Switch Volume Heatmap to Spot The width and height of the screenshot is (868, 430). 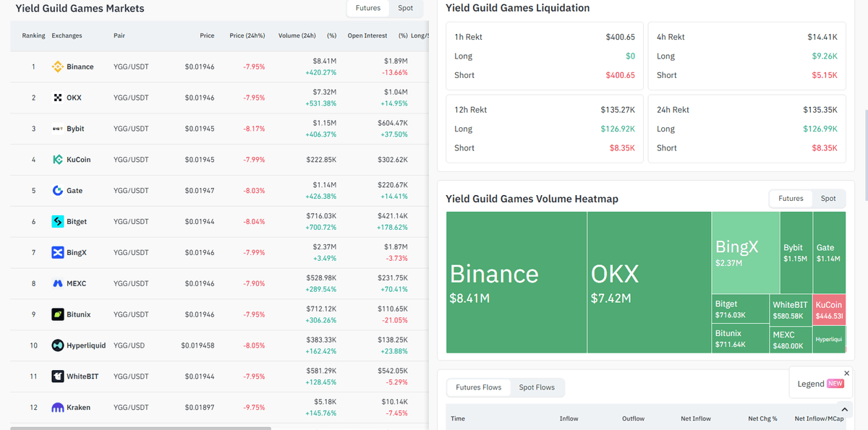pyautogui.click(x=828, y=198)
